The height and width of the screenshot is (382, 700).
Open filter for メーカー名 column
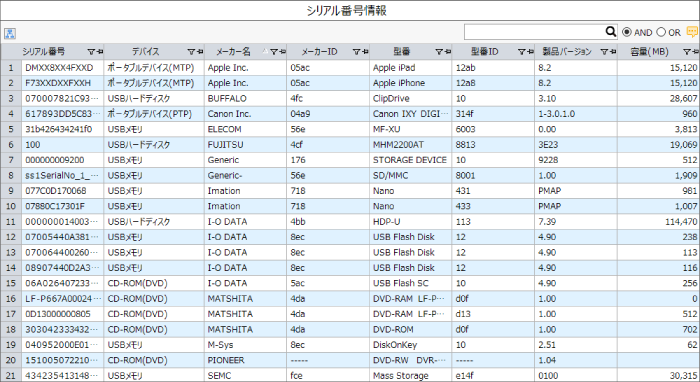[274, 52]
